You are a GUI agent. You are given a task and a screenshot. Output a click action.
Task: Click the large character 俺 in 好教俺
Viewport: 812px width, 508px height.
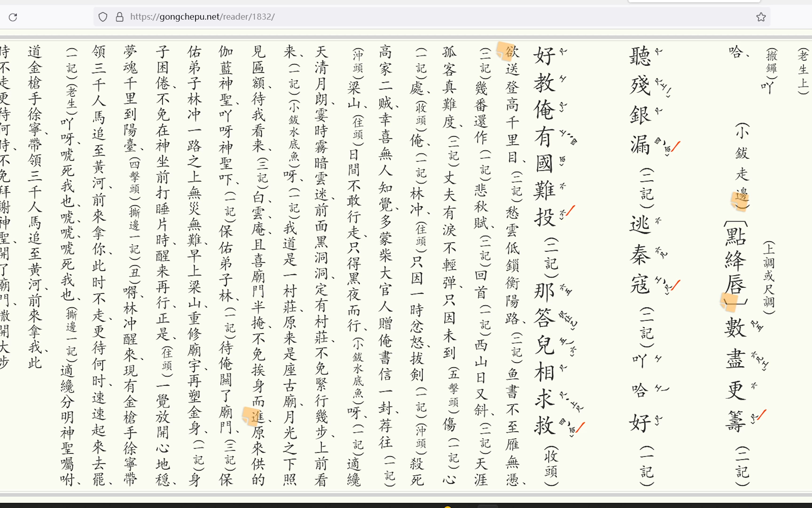coord(545,110)
